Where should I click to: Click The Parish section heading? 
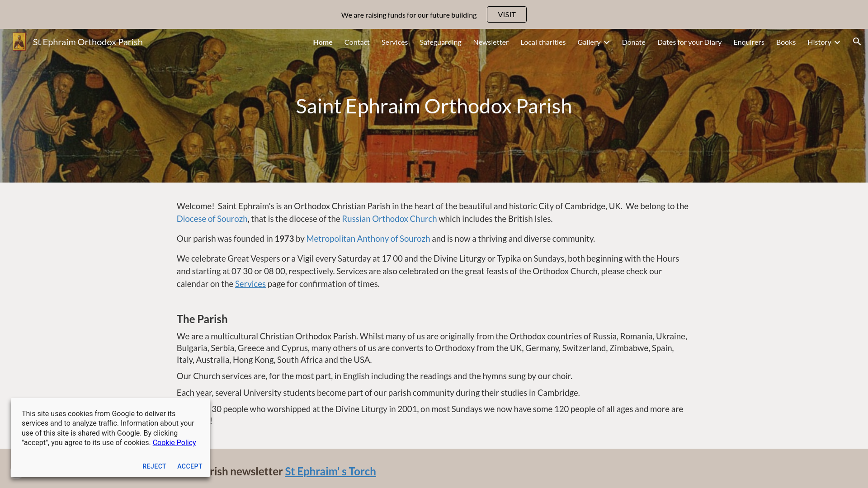tap(202, 319)
